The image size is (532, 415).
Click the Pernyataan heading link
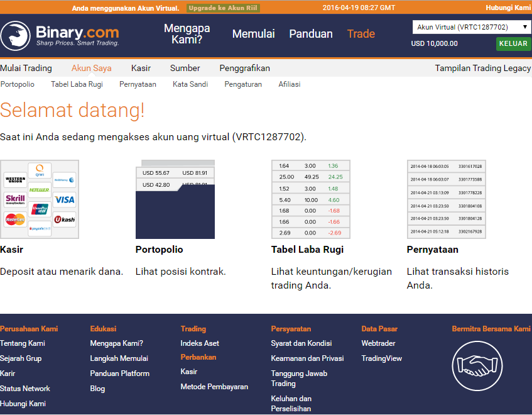(x=433, y=250)
